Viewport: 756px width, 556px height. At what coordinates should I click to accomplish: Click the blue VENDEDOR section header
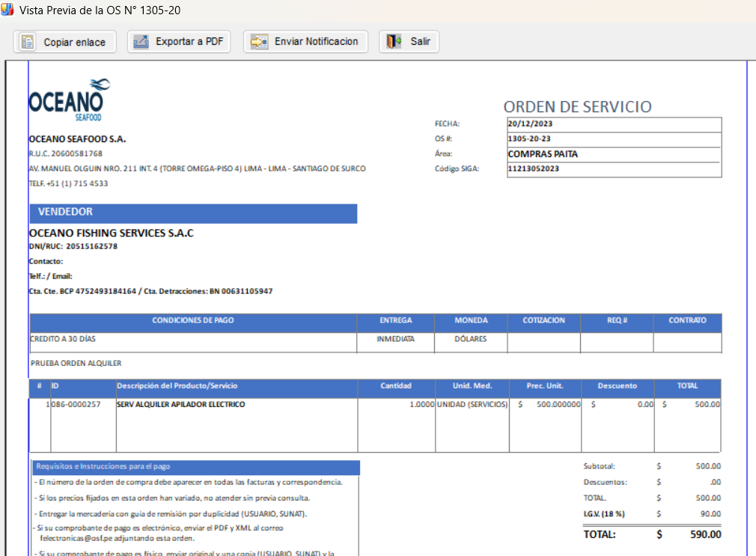click(x=193, y=213)
